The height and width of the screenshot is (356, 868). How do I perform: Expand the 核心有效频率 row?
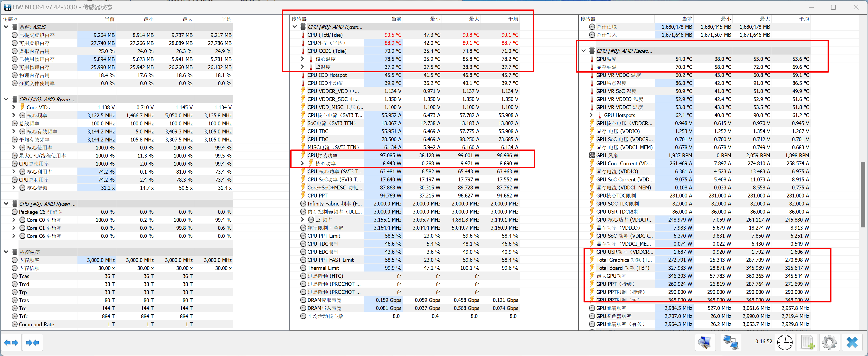point(13,131)
